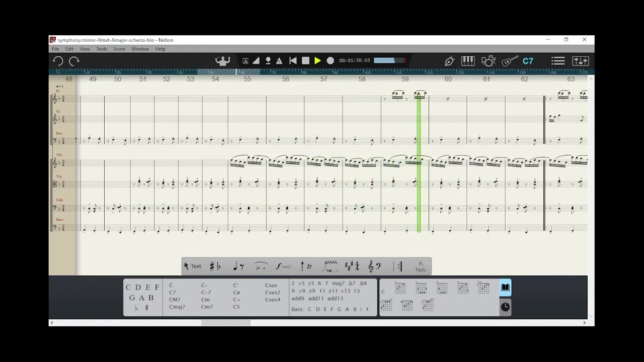Toggle the C7 chord library panel
644x362 pixels.
tap(528, 61)
